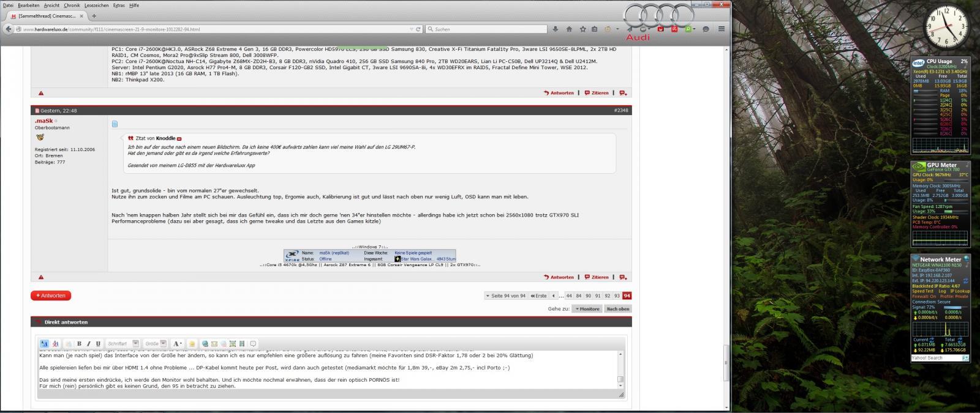Click Zitieren on .maSk's post
This screenshot has width=980, height=413.
(x=597, y=277)
